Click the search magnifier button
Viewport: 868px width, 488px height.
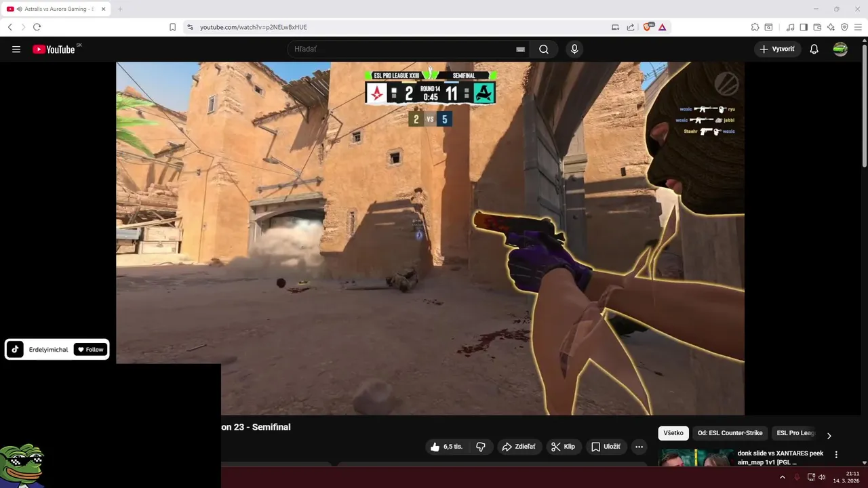click(x=544, y=49)
